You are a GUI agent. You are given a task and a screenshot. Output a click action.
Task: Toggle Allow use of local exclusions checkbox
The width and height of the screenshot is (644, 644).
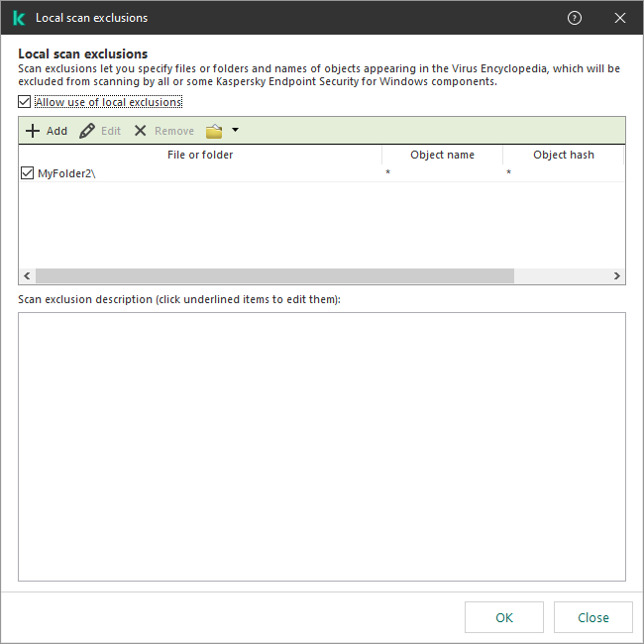click(24, 101)
